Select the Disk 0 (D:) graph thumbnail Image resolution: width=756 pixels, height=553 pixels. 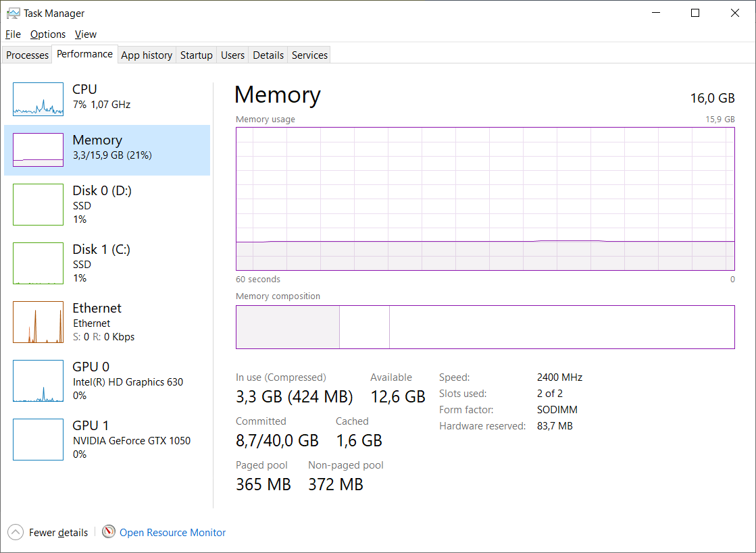(38, 204)
